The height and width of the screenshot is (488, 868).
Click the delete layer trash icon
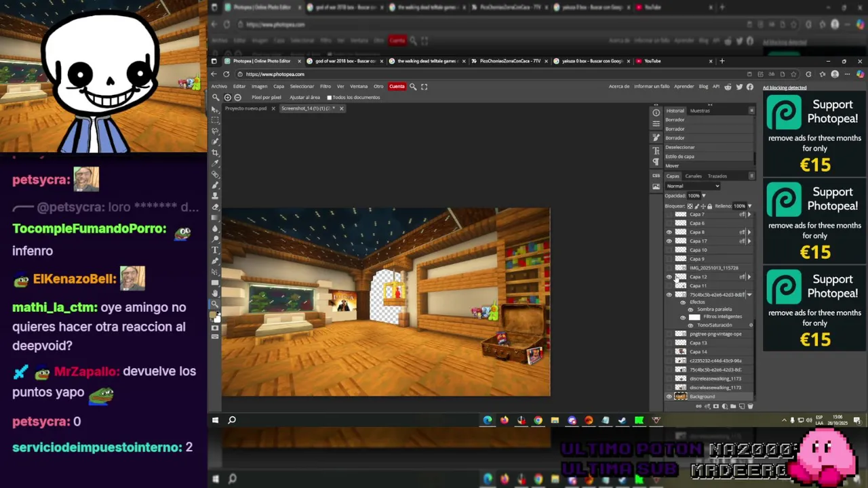pyautogui.click(x=750, y=406)
